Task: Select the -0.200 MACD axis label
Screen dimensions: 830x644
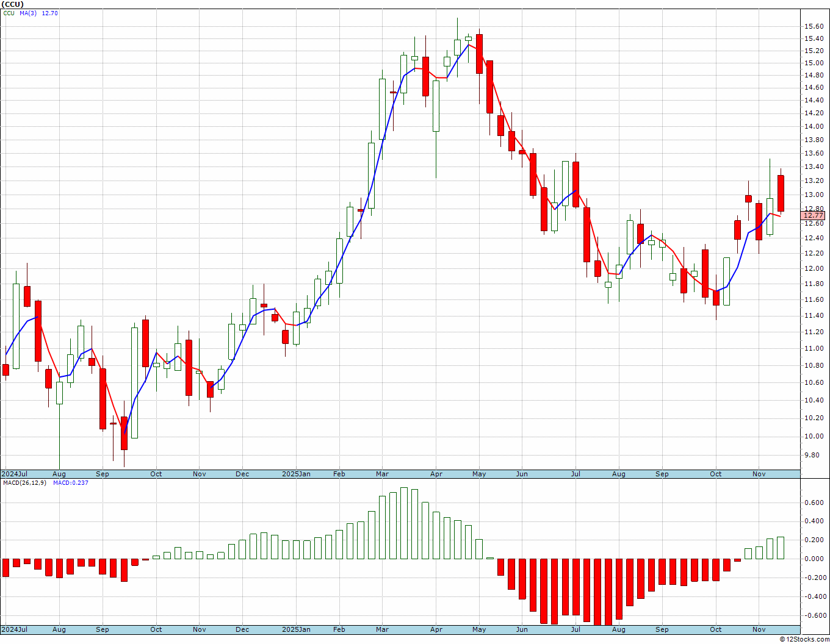Action: (x=814, y=578)
